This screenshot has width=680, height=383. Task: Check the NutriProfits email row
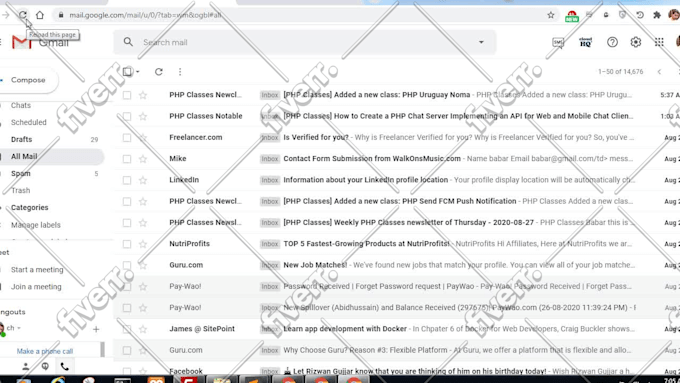coord(127,244)
